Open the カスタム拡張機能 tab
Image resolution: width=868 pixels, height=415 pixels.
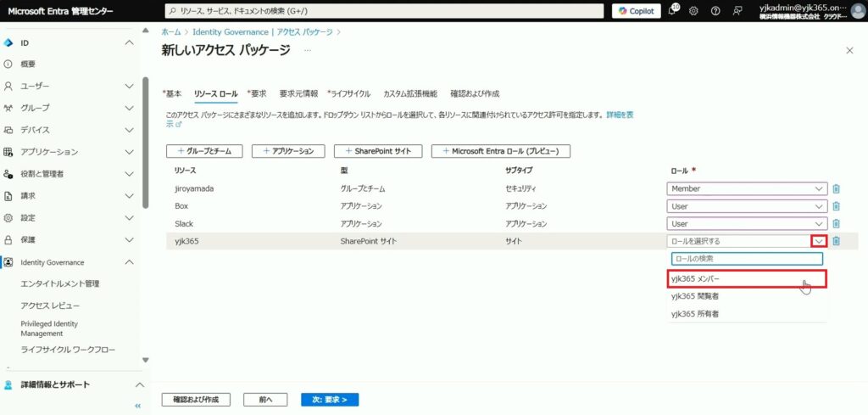410,93
